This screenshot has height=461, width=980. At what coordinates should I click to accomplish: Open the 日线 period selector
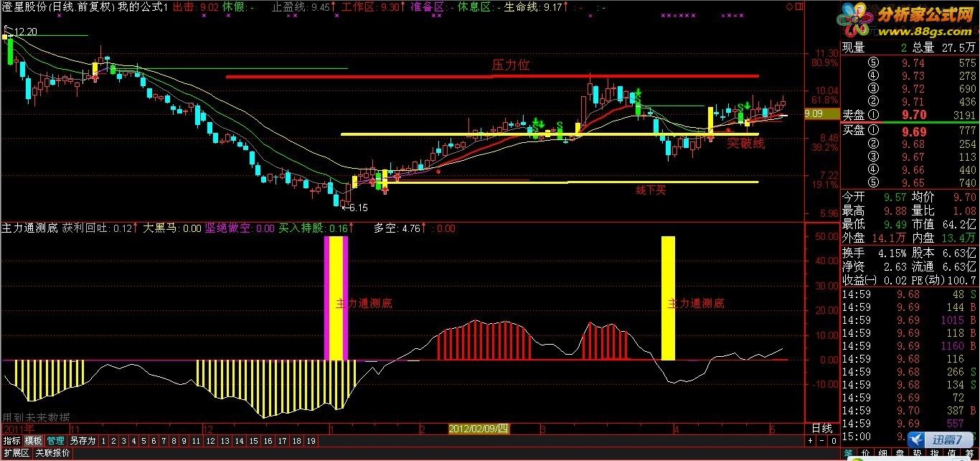(821, 428)
